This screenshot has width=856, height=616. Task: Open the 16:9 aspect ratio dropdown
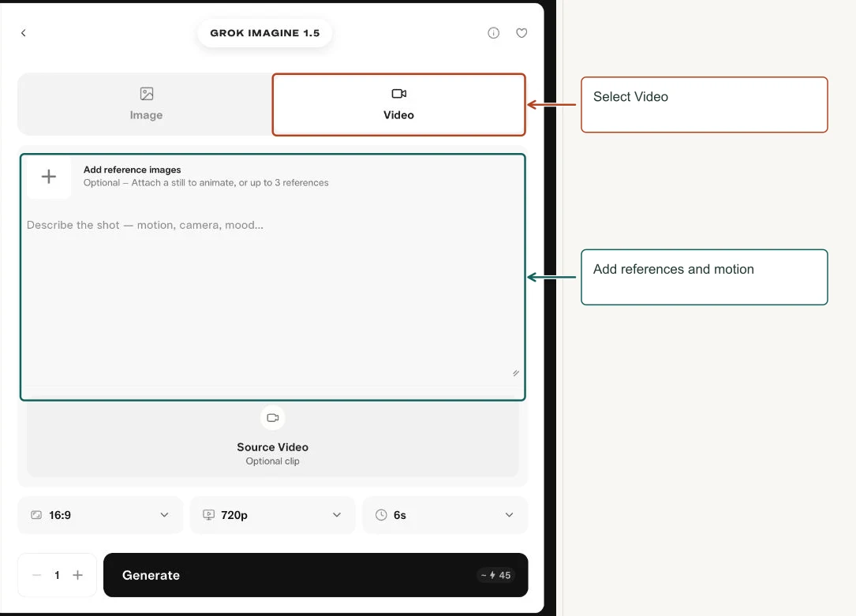100,515
